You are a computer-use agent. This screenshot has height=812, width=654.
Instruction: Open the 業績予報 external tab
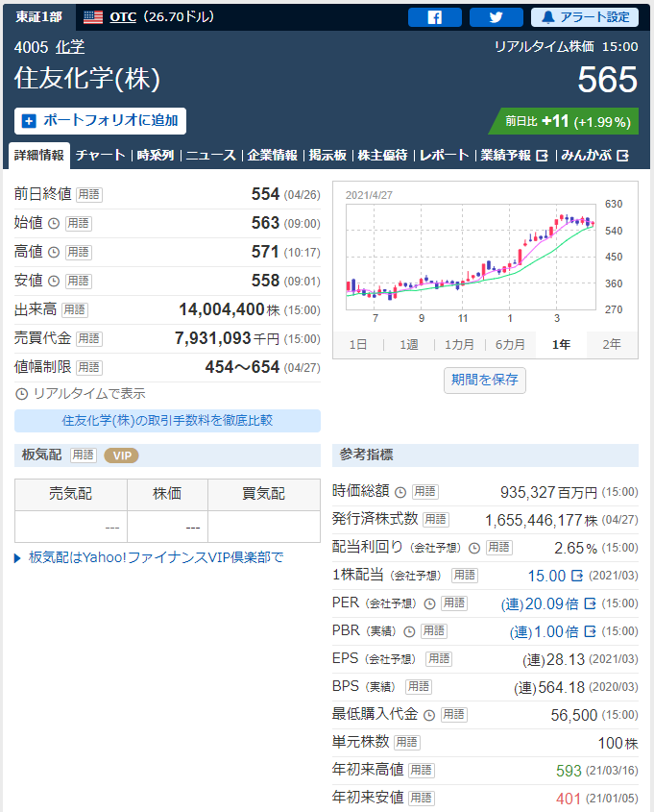point(514,156)
